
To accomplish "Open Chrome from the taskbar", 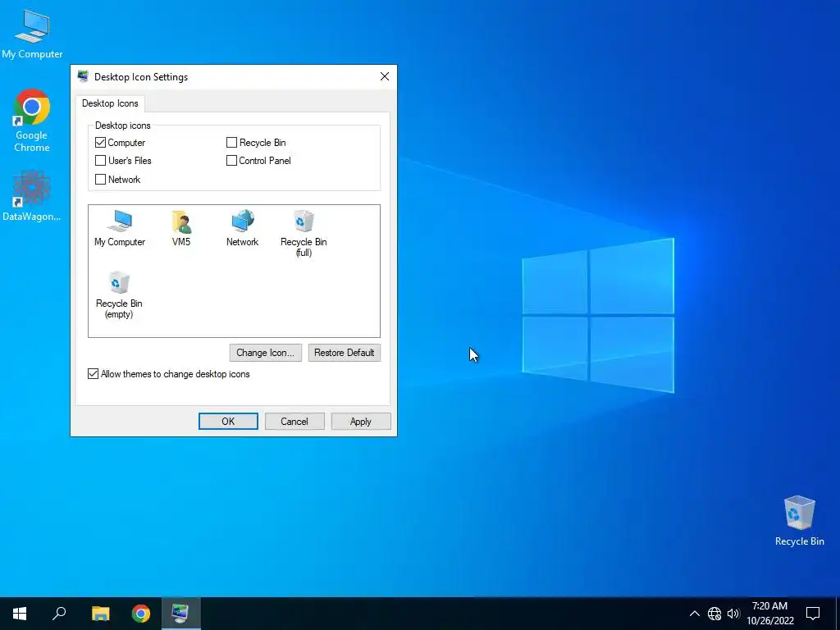I will click(x=141, y=614).
